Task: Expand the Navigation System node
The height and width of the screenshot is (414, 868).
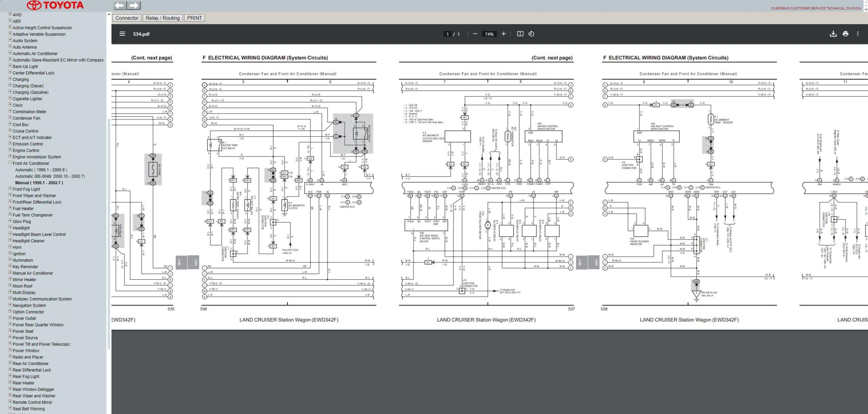Action: 10,305
